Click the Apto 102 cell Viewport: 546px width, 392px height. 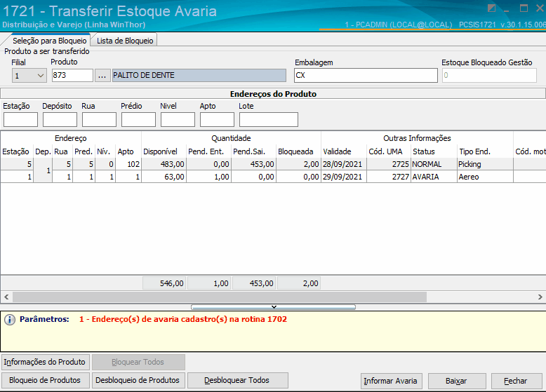[128, 164]
